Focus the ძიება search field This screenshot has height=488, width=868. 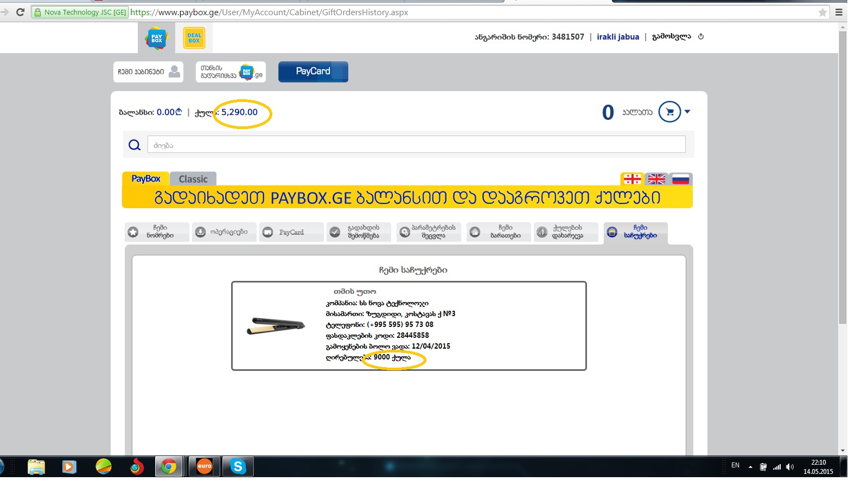pos(416,145)
